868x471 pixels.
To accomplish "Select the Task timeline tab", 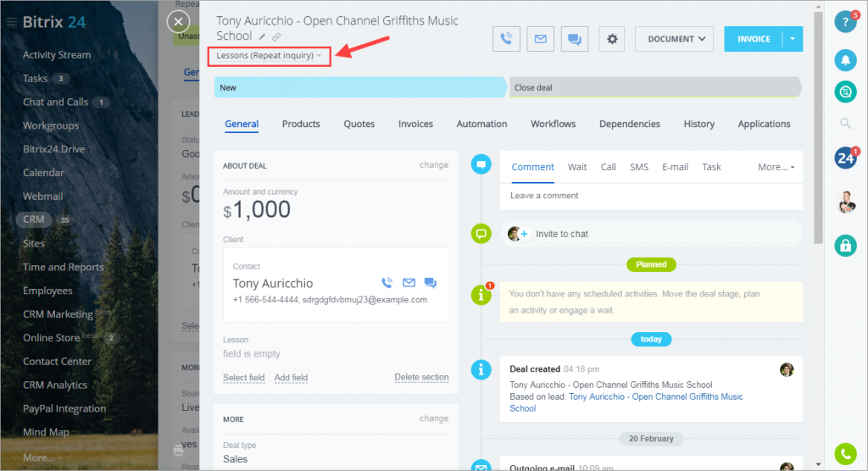I will (x=711, y=167).
